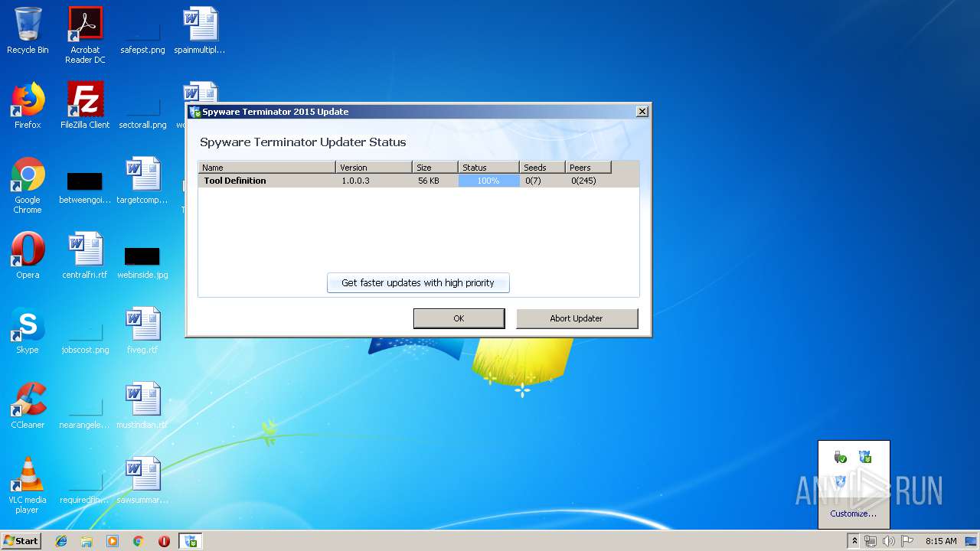Click the 0(245) peers cell
This screenshot has width=980, height=551.
(x=583, y=181)
